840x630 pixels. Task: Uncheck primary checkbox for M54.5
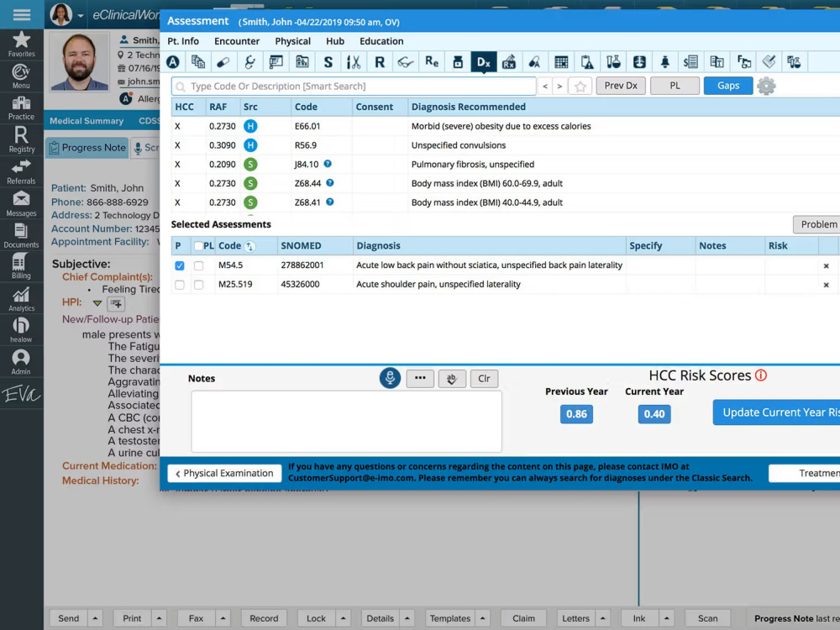click(180, 265)
